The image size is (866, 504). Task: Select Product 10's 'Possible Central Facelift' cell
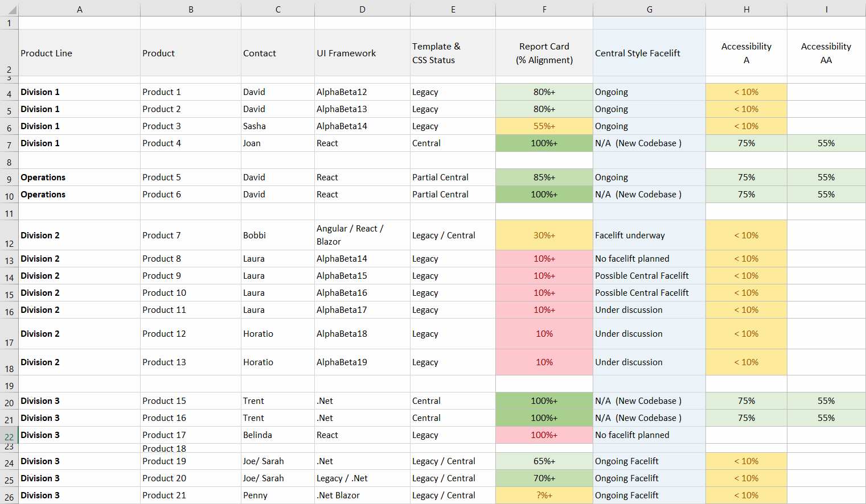pos(649,293)
